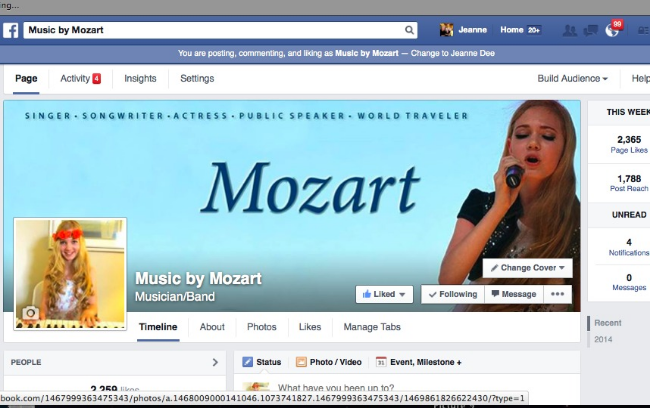Open the Change Cover dropdown

coord(527,268)
